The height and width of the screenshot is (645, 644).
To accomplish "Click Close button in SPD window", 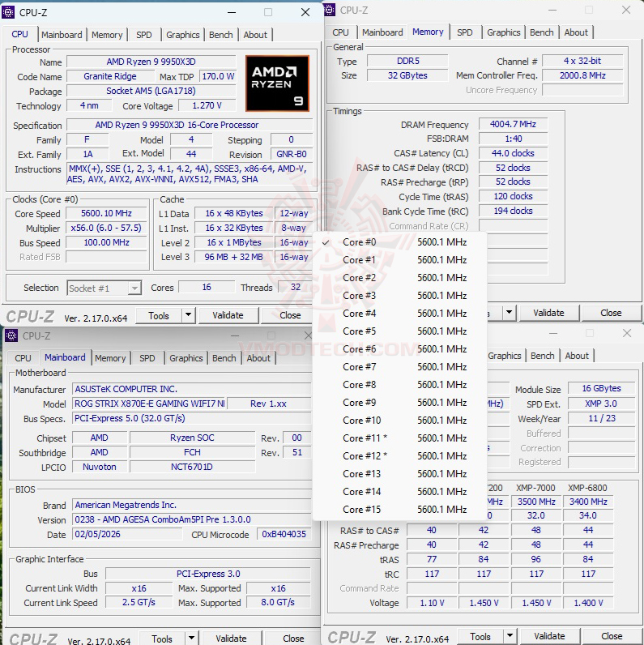I will (x=612, y=636).
